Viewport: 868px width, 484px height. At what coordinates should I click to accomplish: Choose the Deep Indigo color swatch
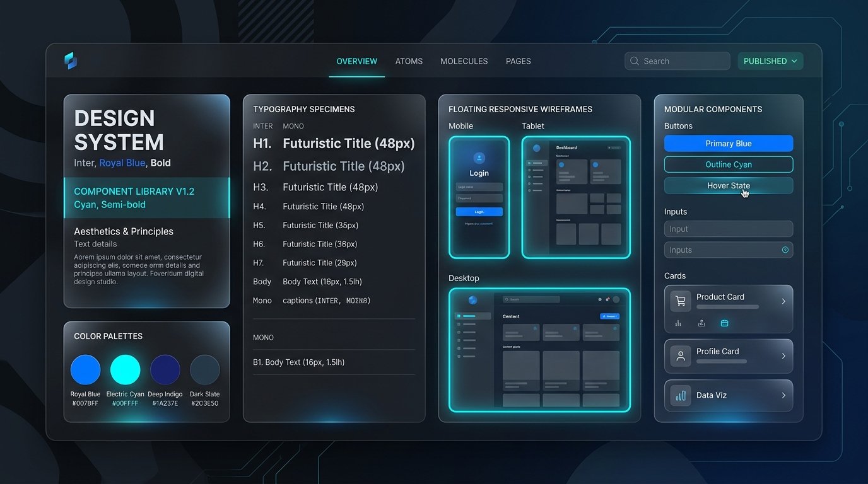pyautogui.click(x=165, y=370)
